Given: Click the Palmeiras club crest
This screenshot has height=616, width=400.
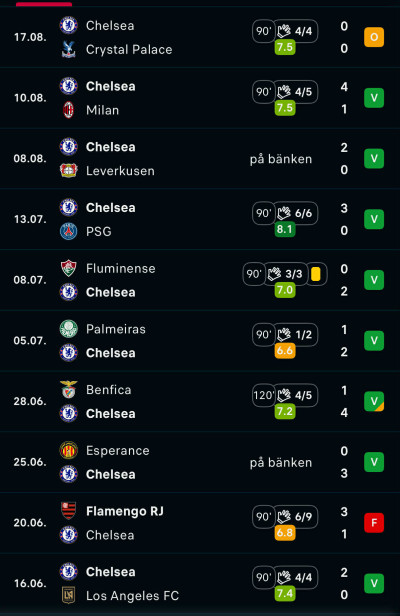Looking at the screenshot, I should (68, 329).
